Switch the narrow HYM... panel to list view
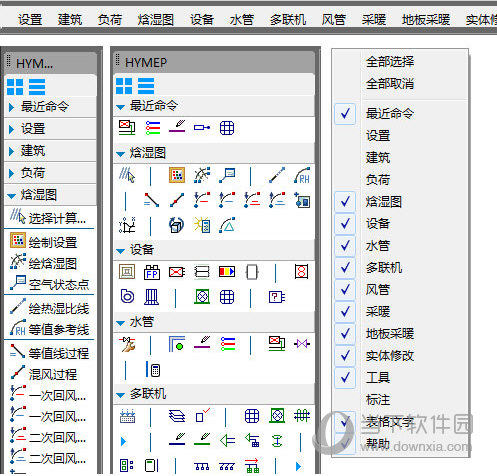This screenshot has width=497, height=476. click(x=37, y=87)
